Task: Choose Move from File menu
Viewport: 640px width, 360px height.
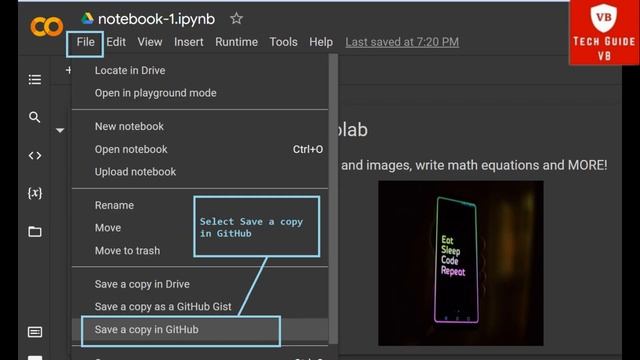Action: 108,228
